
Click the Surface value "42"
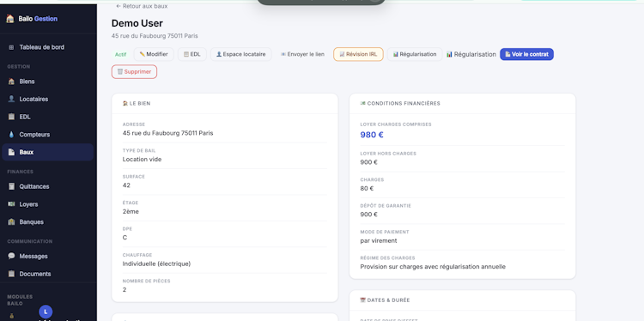click(126, 185)
